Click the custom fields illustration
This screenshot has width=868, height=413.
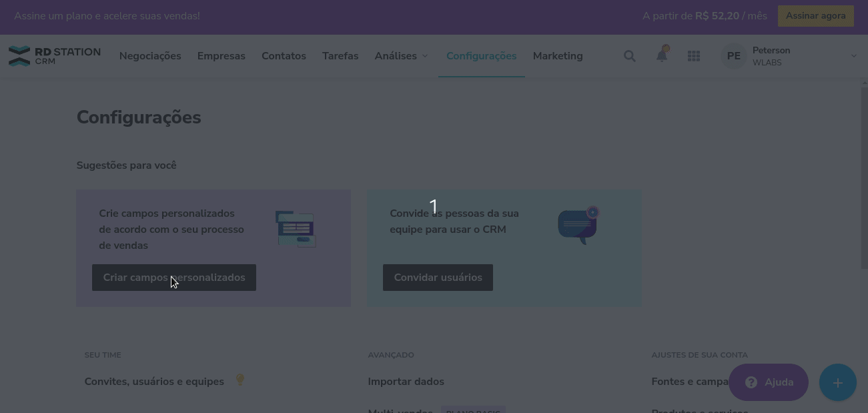[296, 229]
